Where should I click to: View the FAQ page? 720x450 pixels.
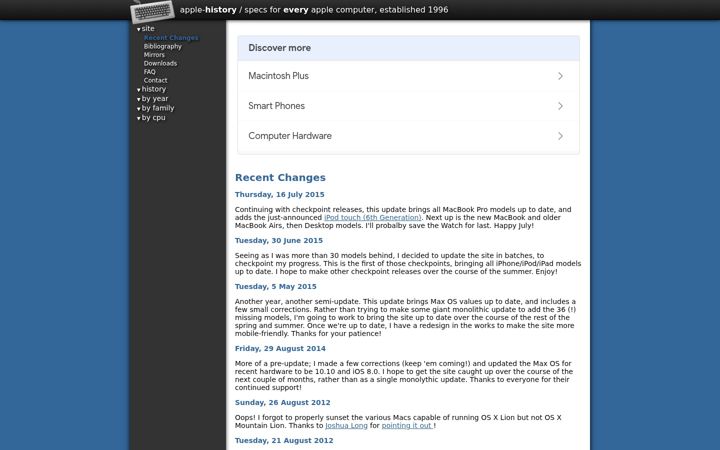coord(150,72)
